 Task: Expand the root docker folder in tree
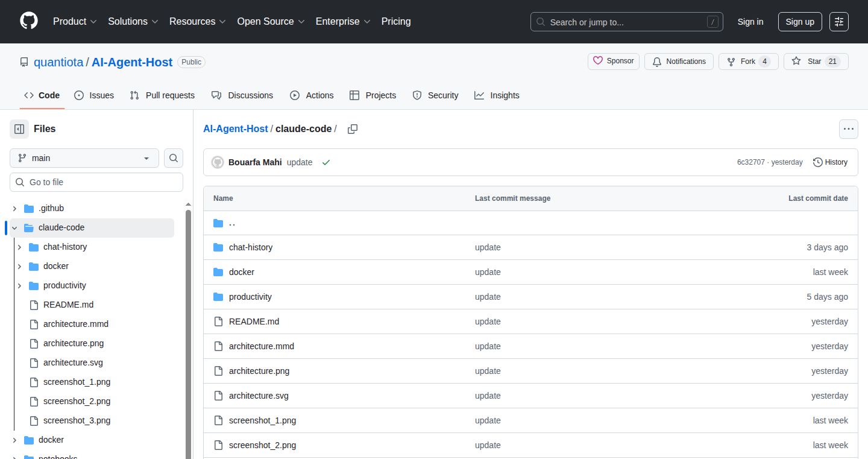pos(14,440)
